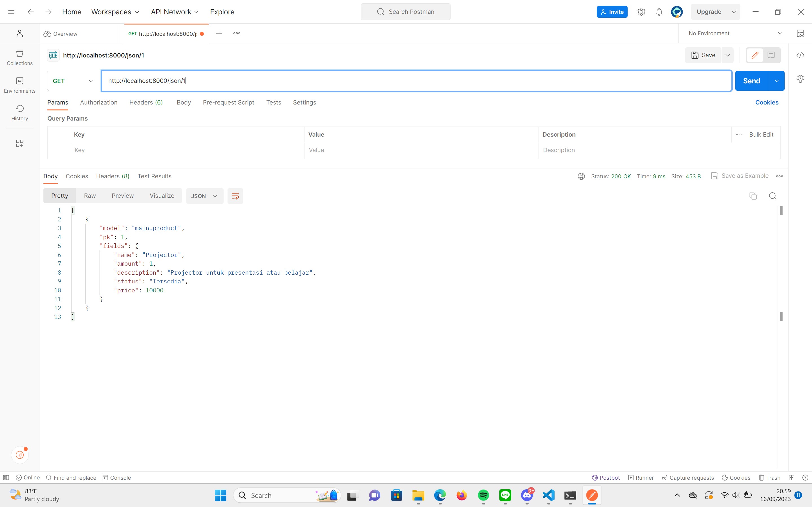Open the JSON format dropdown
Screen dimensions: 812x507
(x=204, y=196)
